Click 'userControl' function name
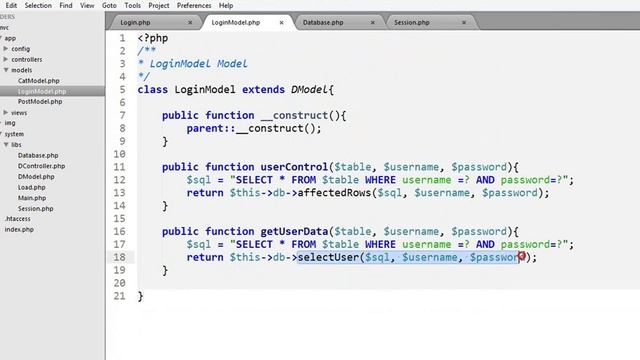The height and width of the screenshot is (360, 640). click(294, 167)
